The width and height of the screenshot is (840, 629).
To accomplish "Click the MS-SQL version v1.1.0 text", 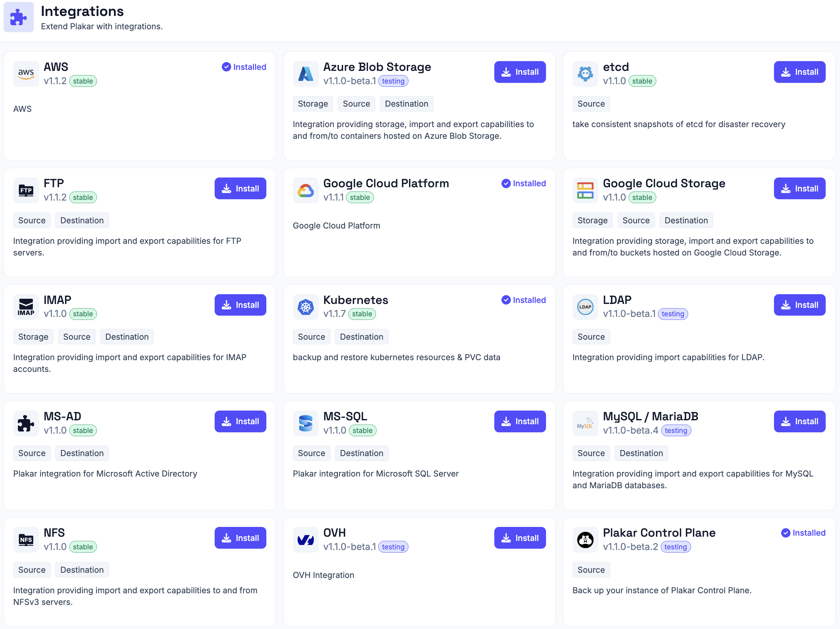I will (x=335, y=430).
